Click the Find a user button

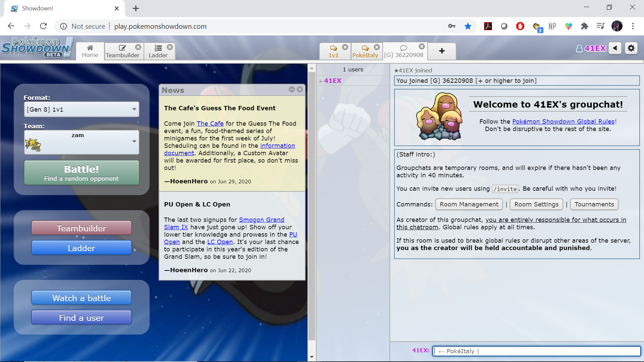(x=82, y=317)
